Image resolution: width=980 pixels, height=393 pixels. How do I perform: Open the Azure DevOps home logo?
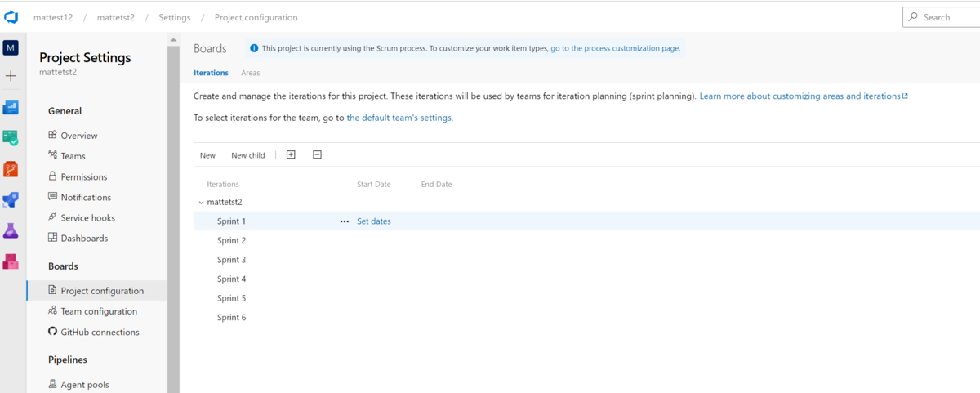(x=11, y=17)
